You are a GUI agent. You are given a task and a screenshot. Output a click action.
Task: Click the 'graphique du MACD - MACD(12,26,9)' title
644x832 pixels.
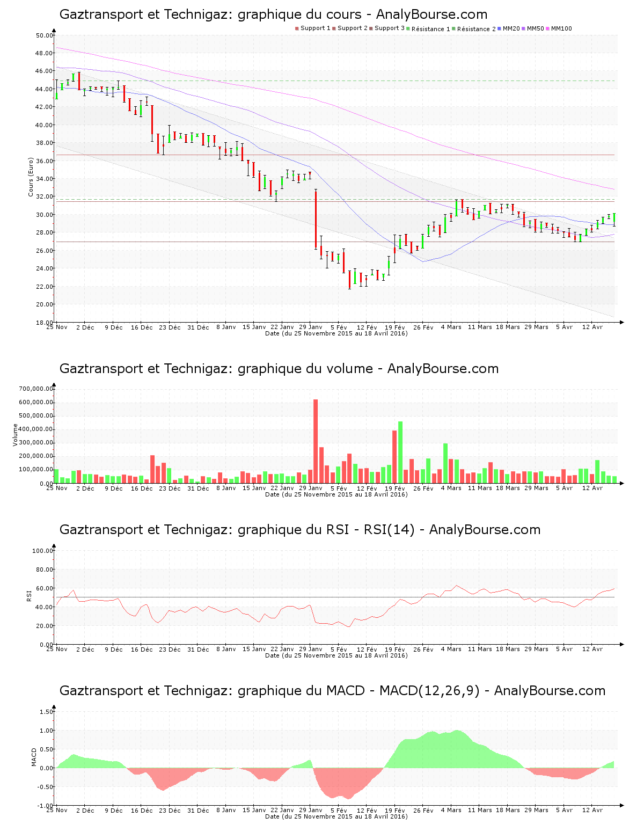pos(332,691)
